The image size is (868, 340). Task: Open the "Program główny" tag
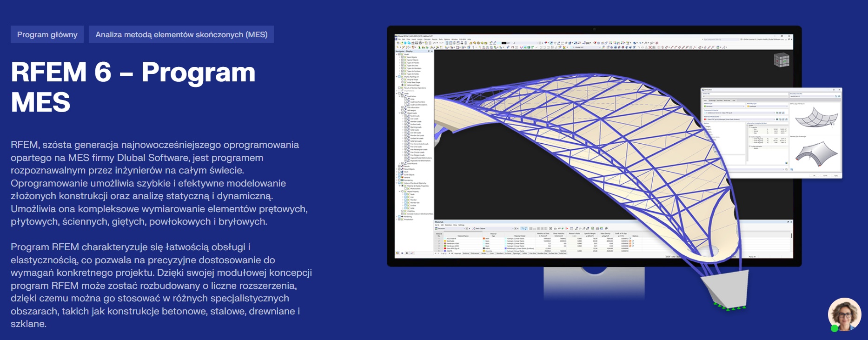[47, 34]
